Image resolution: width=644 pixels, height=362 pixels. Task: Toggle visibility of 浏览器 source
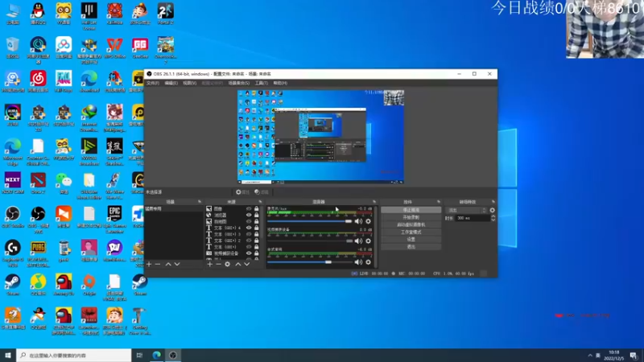click(x=249, y=215)
